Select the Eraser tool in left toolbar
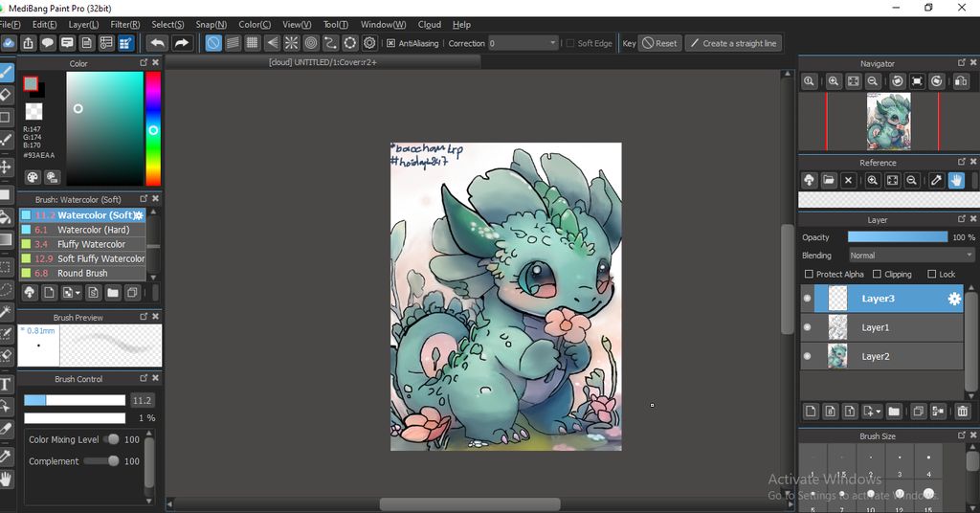980x513 pixels. (x=6, y=95)
